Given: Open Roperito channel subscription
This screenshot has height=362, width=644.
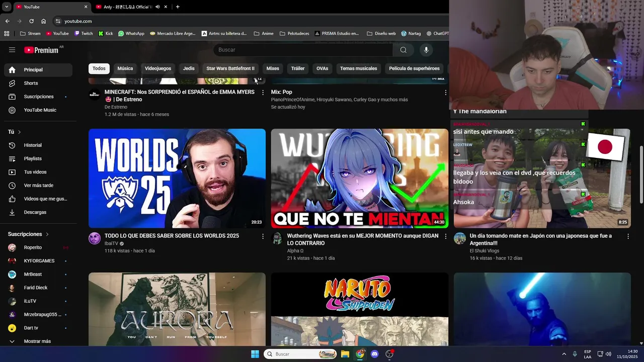Looking at the screenshot, I should [x=38, y=247].
